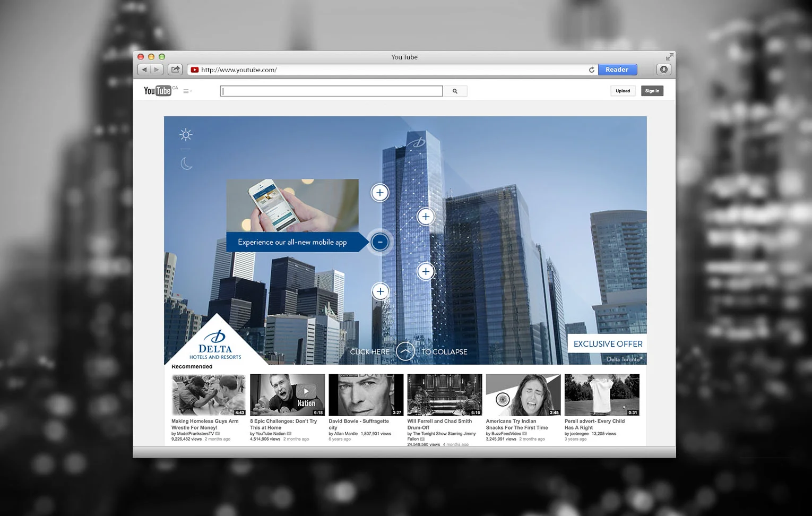Open BuzzFeedVideo channel link
This screenshot has height=516, width=812.
[x=506, y=434]
